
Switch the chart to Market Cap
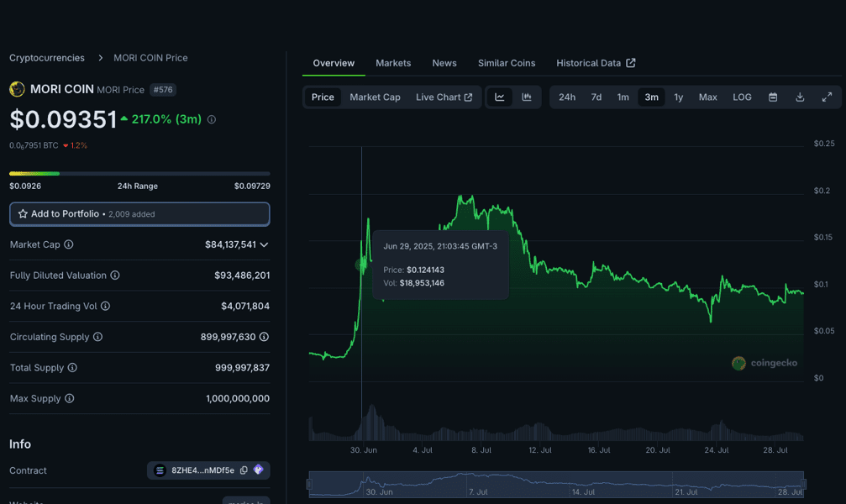pyautogui.click(x=375, y=97)
